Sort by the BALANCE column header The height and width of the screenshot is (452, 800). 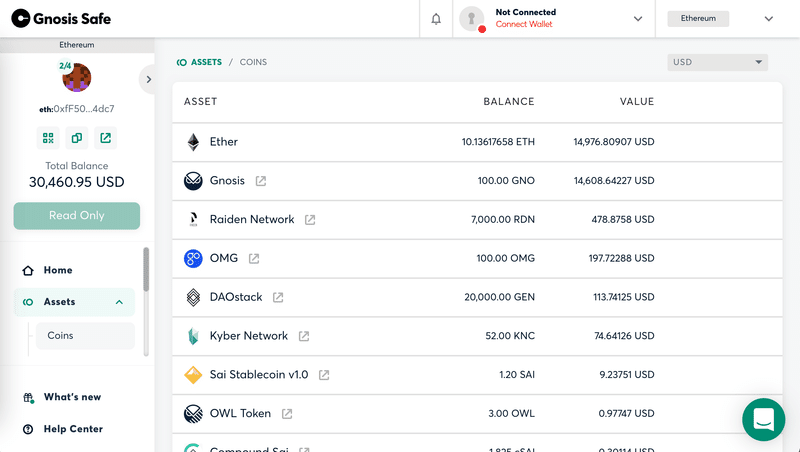click(x=509, y=102)
